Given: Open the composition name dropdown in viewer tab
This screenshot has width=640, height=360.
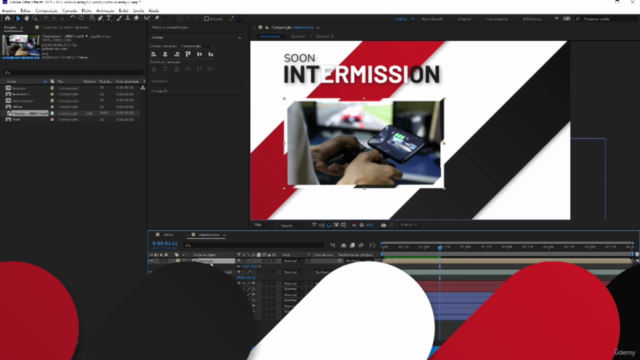Looking at the screenshot, I should [x=318, y=28].
